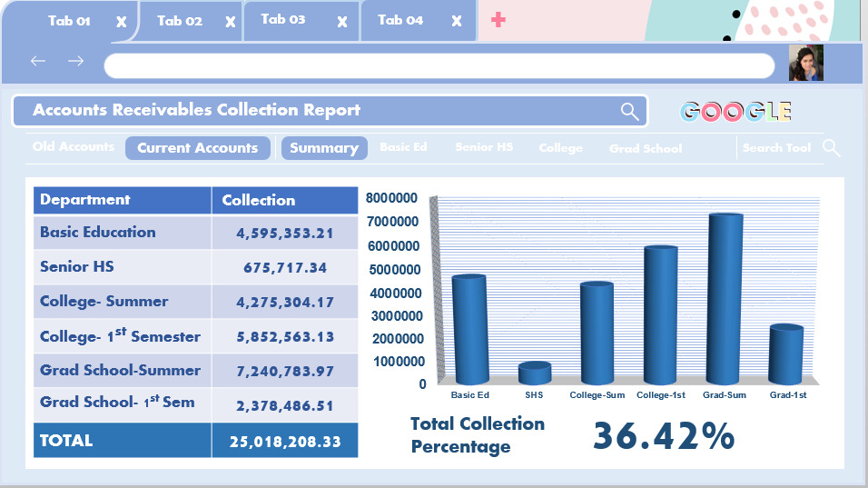Click the Search Tool magnifier icon
Image resolution: width=868 pixels, height=488 pixels.
[831, 148]
